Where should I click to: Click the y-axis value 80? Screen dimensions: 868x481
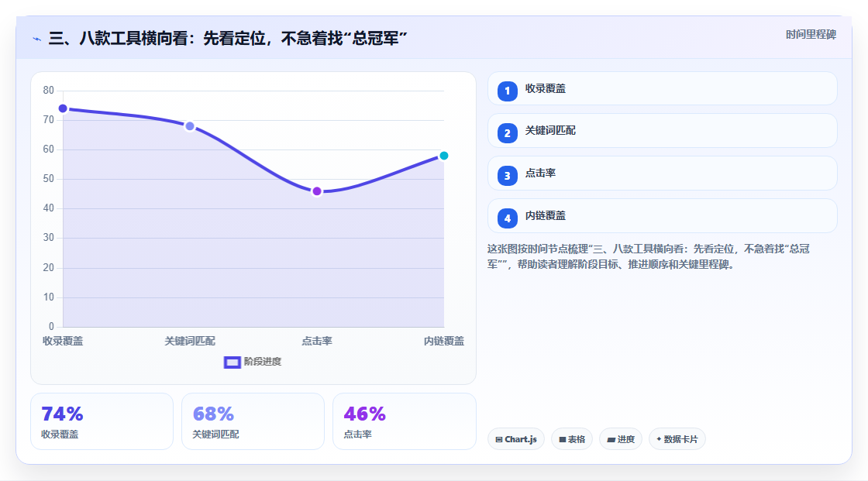pyautogui.click(x=49, y=90)
